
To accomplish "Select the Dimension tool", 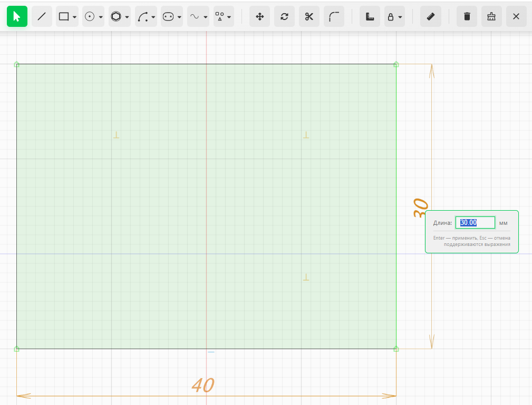I will click(x=370, y=16).
